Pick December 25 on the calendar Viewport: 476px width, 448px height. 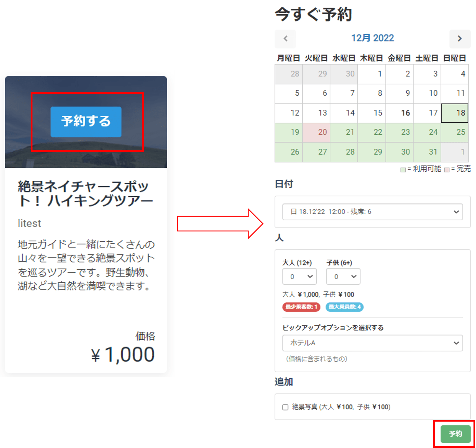(x=455, y=132)
